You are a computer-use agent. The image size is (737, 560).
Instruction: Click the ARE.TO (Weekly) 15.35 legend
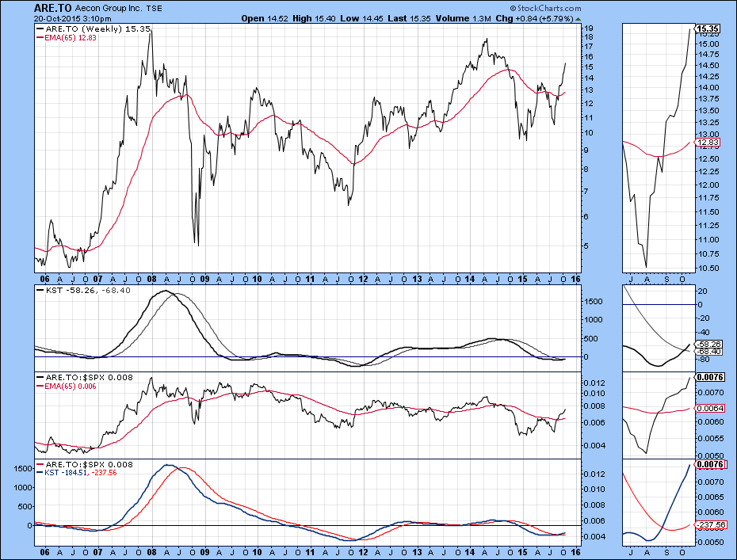tap(94, 29)
